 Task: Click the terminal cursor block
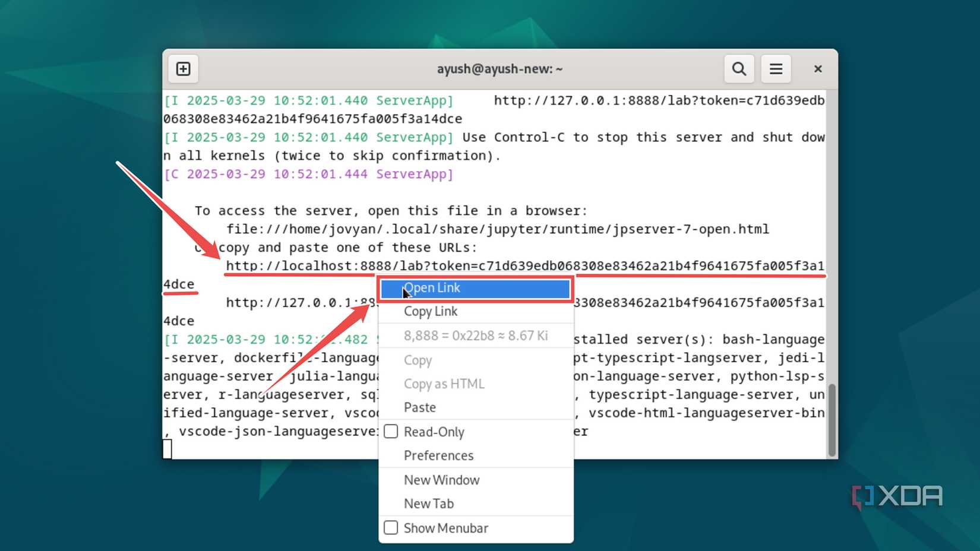[x=167, y=449]
